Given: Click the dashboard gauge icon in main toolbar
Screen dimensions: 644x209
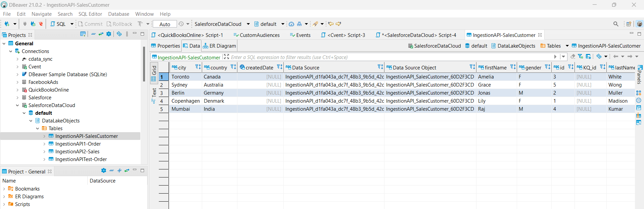Looking at the screenshot, I should click(x=291, y=24).
